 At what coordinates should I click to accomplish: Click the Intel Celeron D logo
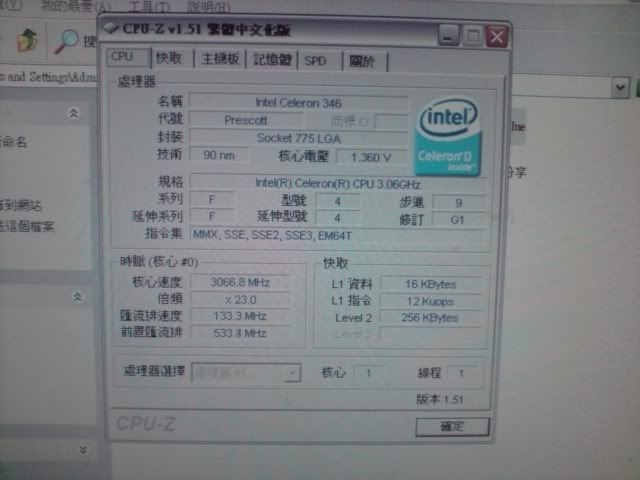pos(449,137)
